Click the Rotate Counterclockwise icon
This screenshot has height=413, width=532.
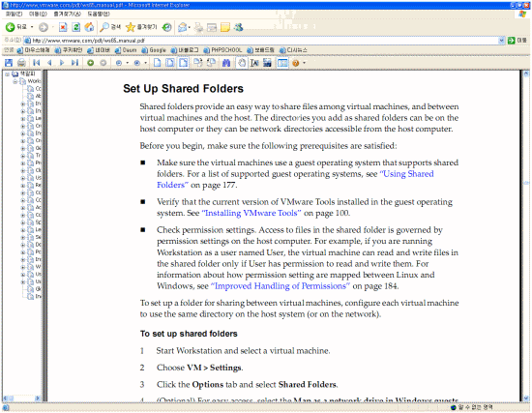(x=211, y=63)
